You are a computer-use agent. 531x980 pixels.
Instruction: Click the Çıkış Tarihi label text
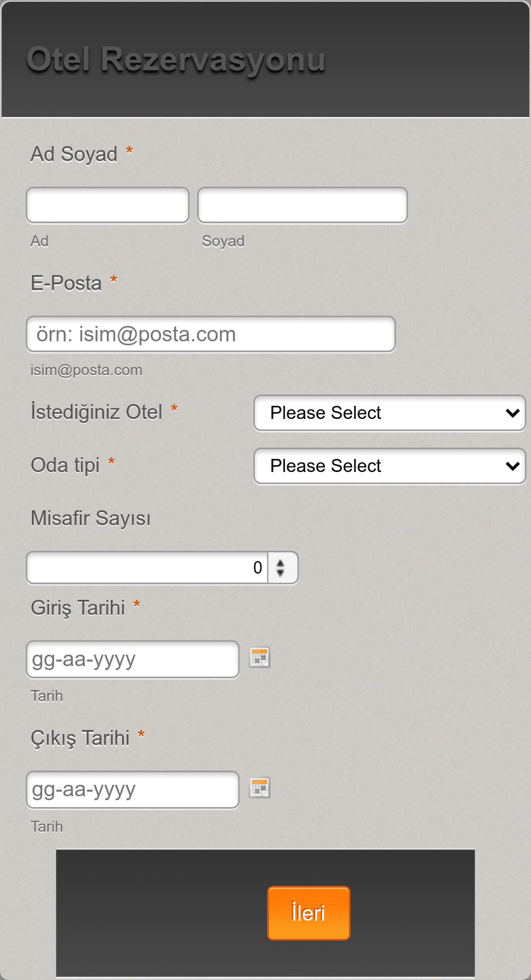tap(80, 738)
